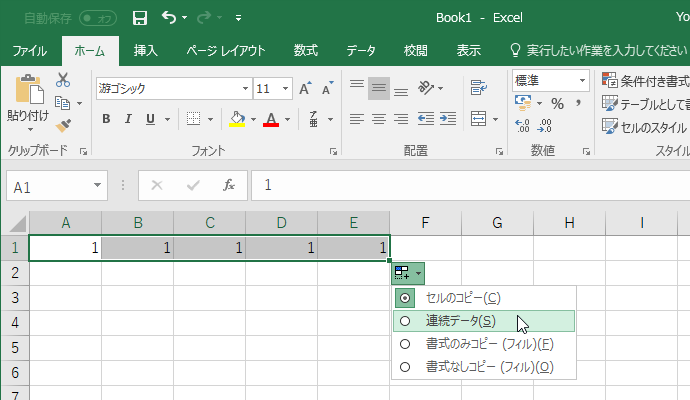Image resolution: width=690 pixels, height=400 pixels.
Task: Switch to the 挿入 ribbon tab
Action: [146, 50]
